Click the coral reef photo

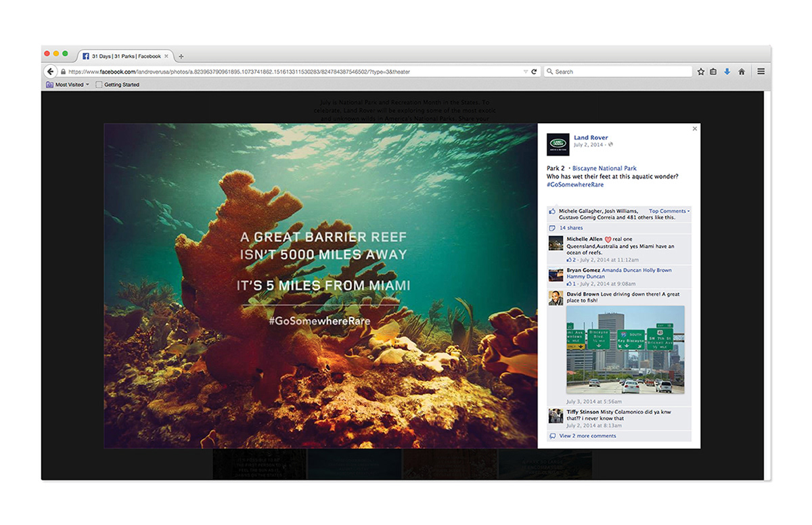click(x=320, y=286)
